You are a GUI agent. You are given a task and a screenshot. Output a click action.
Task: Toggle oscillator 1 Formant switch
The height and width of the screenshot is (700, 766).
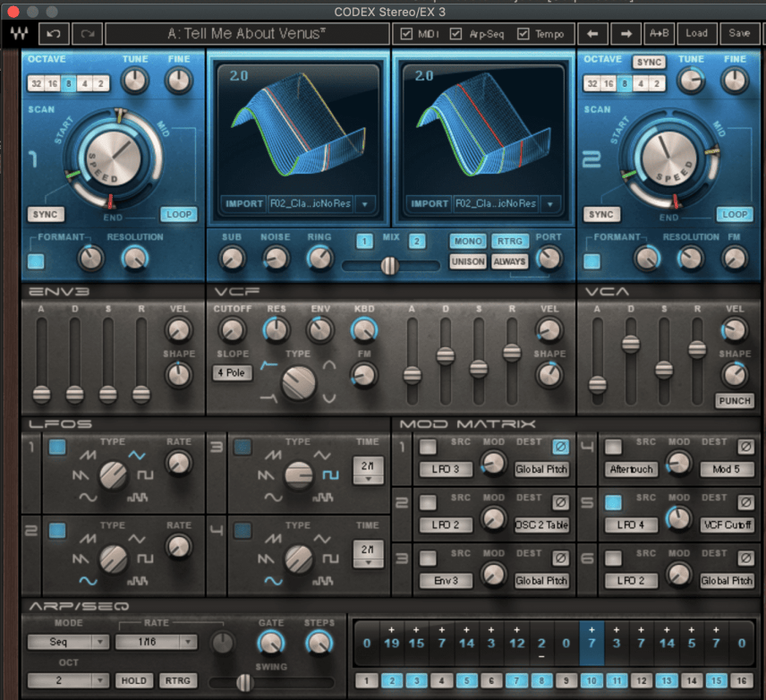coord(36,261)
